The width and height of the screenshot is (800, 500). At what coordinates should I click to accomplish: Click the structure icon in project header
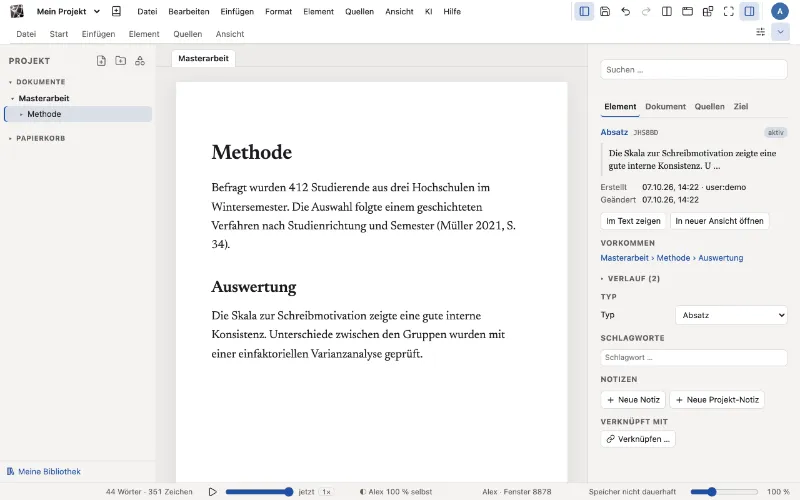(x=140, y=61)
